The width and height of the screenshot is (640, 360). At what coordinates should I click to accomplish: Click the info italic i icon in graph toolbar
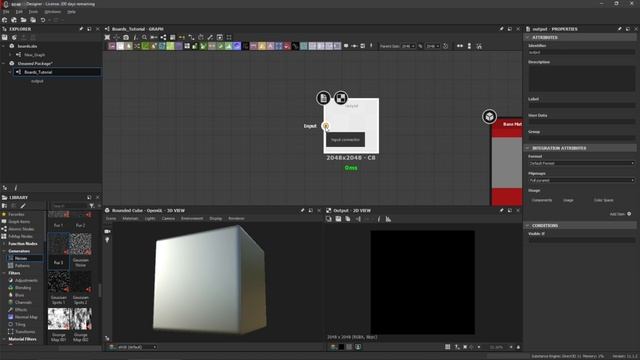tap(135, 37)
